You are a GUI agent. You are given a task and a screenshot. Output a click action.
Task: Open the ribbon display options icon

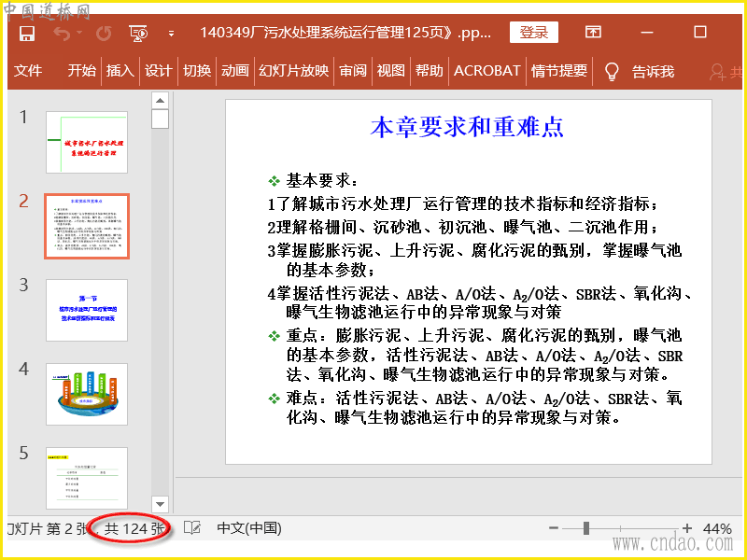593,33
